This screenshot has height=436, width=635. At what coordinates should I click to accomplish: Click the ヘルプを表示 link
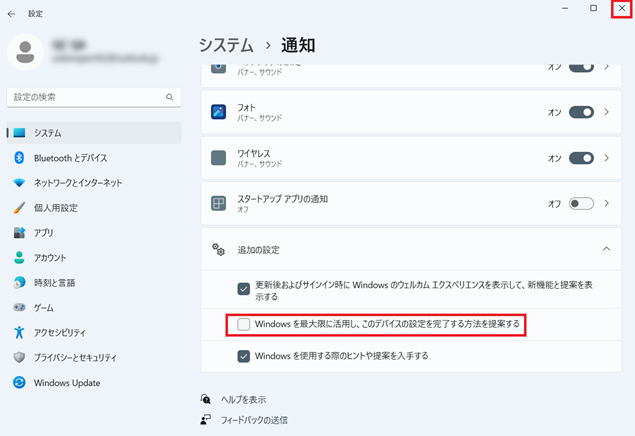(243, 400)
